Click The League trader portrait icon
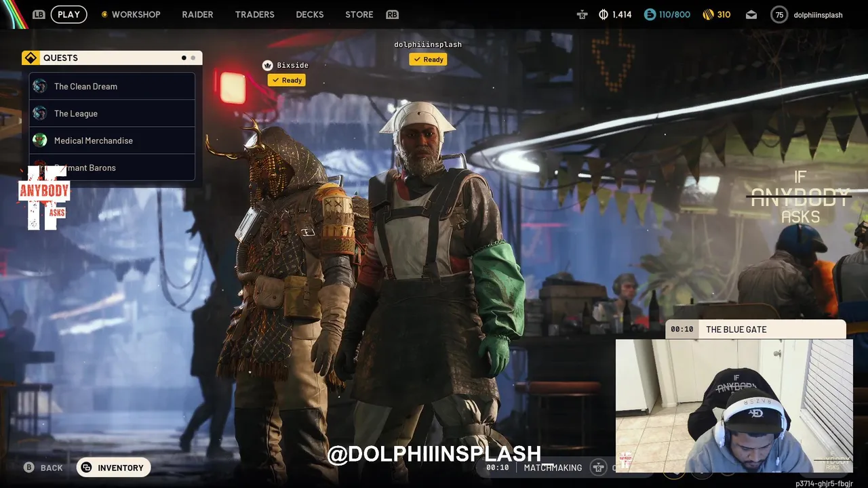This screenshot has width=868, height=488. coord(40,113)
